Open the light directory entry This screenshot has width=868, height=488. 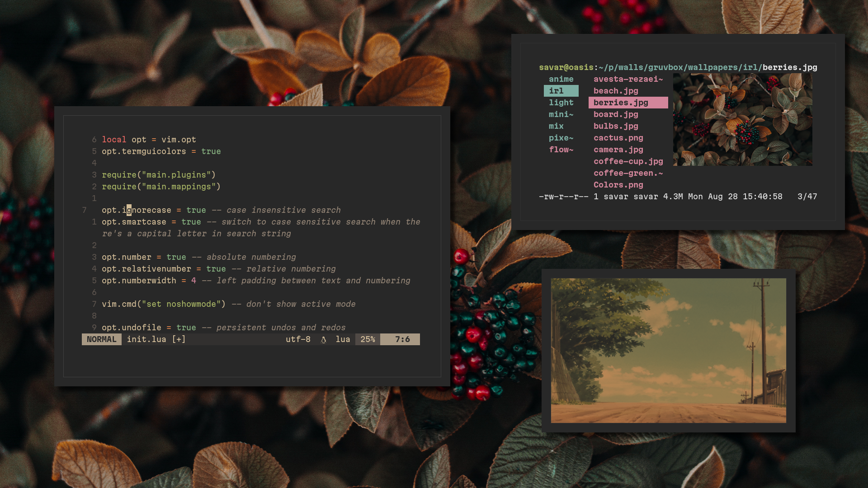point(561,103)
